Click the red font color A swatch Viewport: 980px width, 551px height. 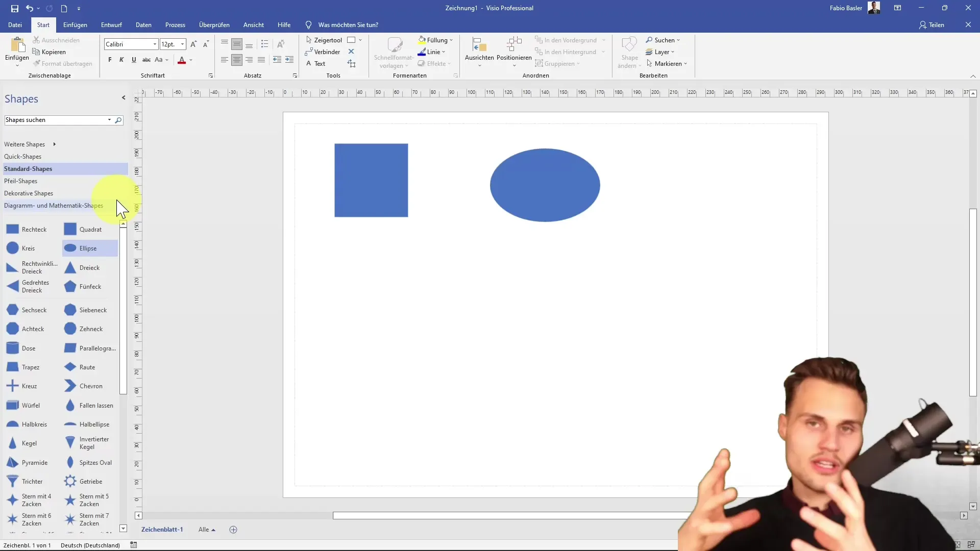pos(182,60)
